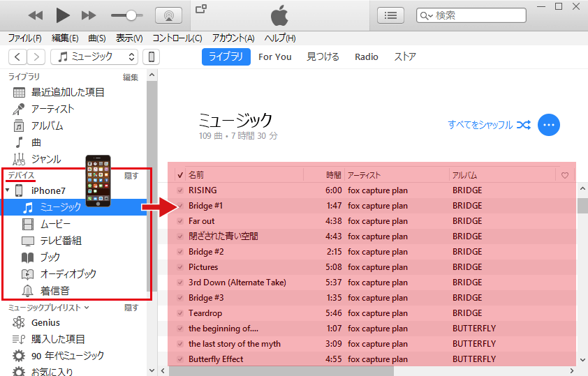Uncheck the RISING song checkbox
The image size is (588, 376).
(x=180, y=190)
